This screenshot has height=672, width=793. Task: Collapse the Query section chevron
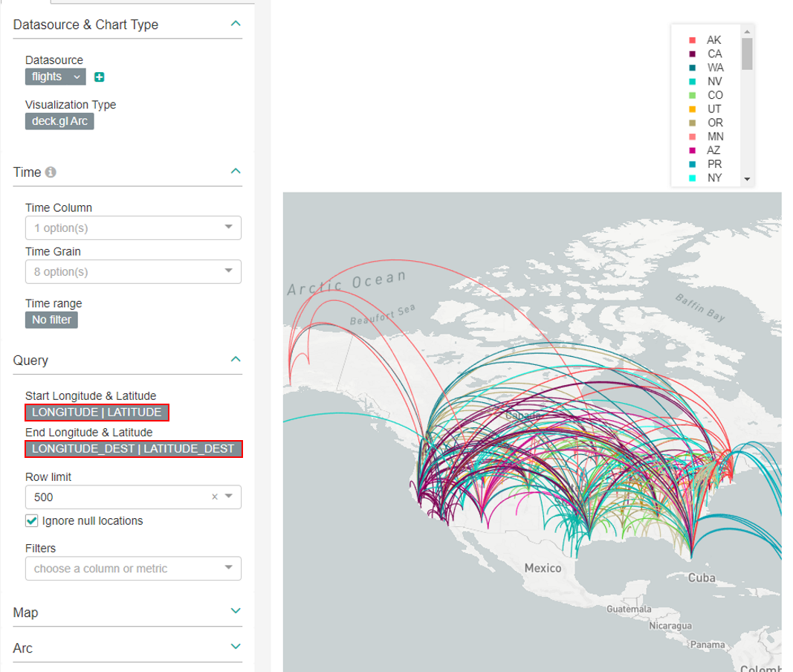[236, 360]
